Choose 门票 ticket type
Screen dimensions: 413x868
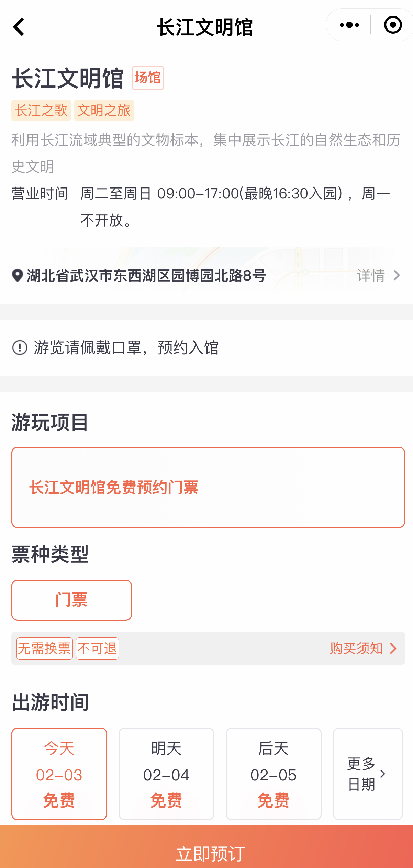tap(71, 600)
